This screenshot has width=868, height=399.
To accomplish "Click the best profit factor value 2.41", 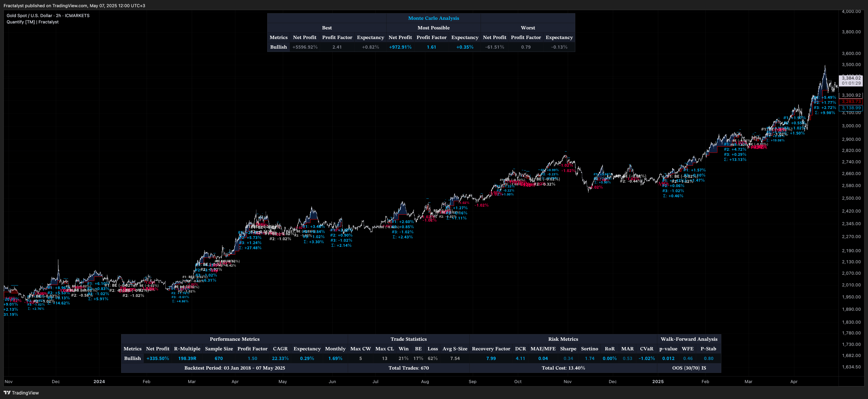I will point(337,47).
